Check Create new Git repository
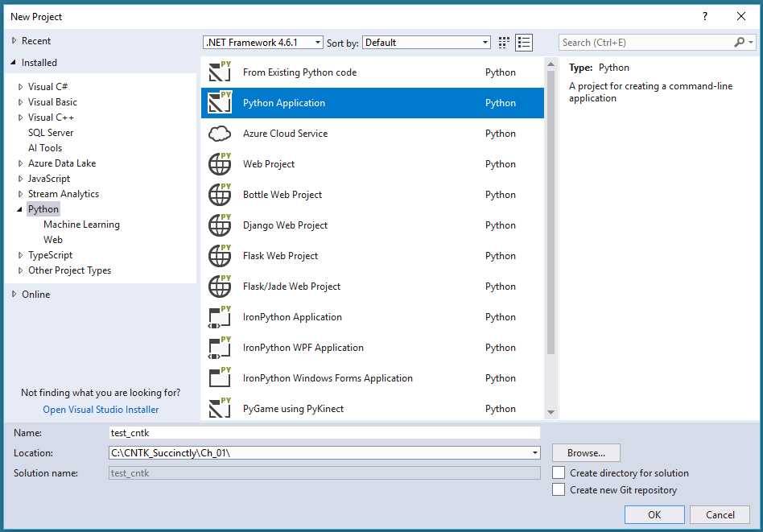The height and width of the screenshot is (532, 763). click(559, 489)
